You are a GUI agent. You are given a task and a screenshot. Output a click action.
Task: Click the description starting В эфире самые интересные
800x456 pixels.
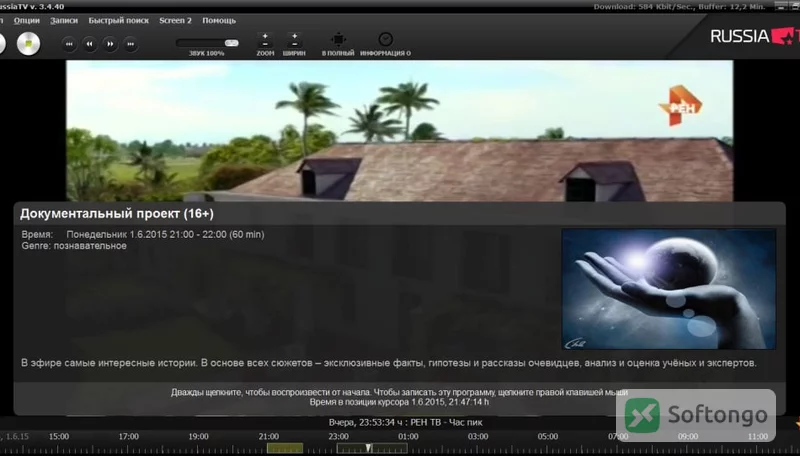[x=389, y=363]
